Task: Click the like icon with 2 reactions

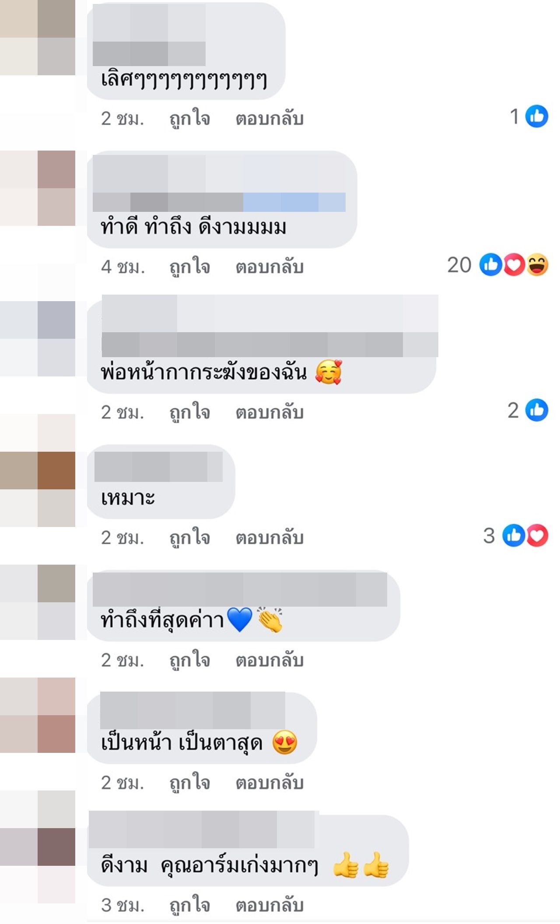Action: pos(536,410)
